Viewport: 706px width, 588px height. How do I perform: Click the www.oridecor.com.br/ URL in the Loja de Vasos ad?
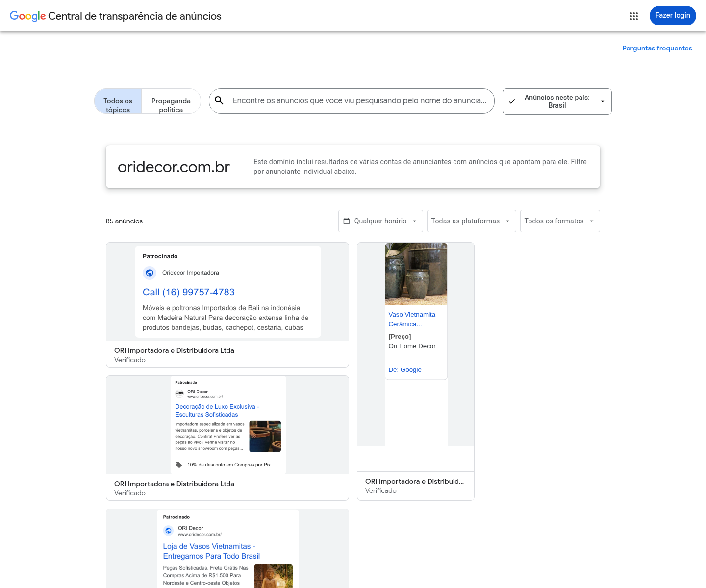(200, 535)
